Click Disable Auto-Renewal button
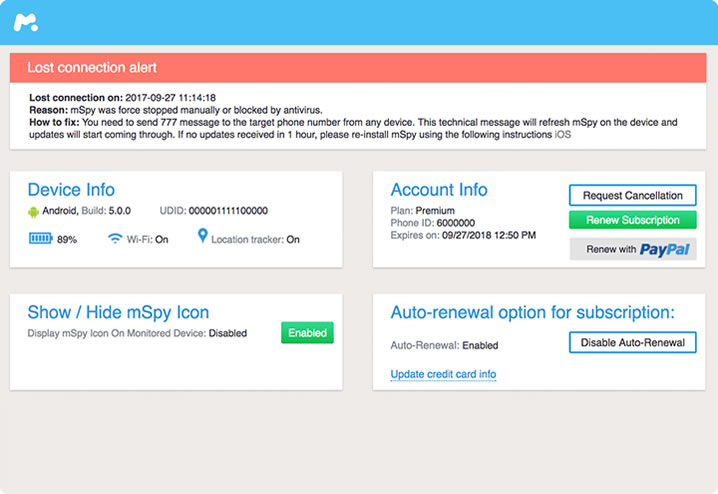This screenshot has width=718, height=494. click(x=632, y=342)
